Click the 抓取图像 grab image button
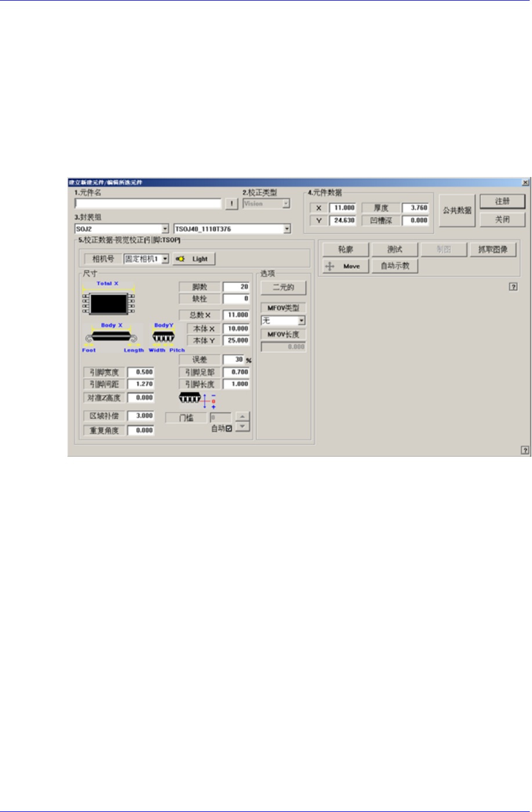Screen dimensions: 532x812 493,250
